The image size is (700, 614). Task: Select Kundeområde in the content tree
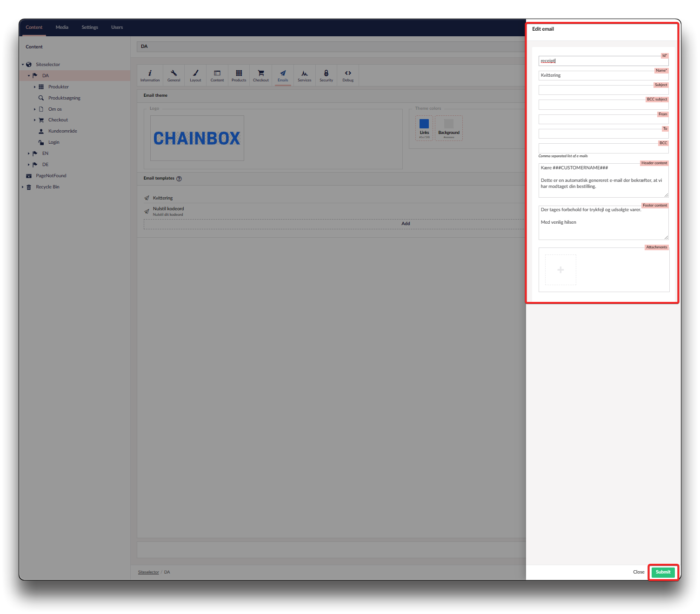pos(63,131)
